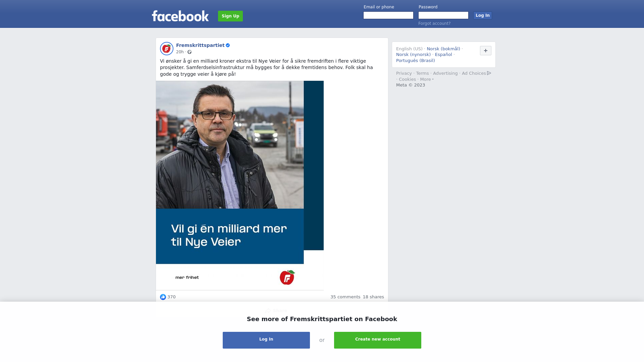Select Create new account button
The image size is (644, 362).
[378, 340]
